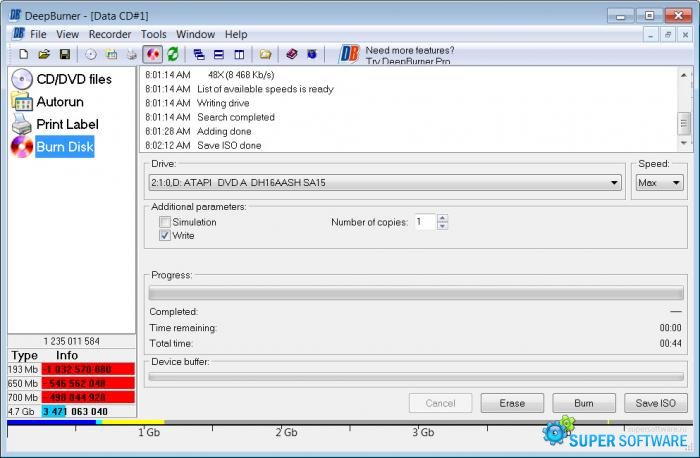This screenshot has width=700, height=458.
Task: Click the Info column header
Action: 67,355
